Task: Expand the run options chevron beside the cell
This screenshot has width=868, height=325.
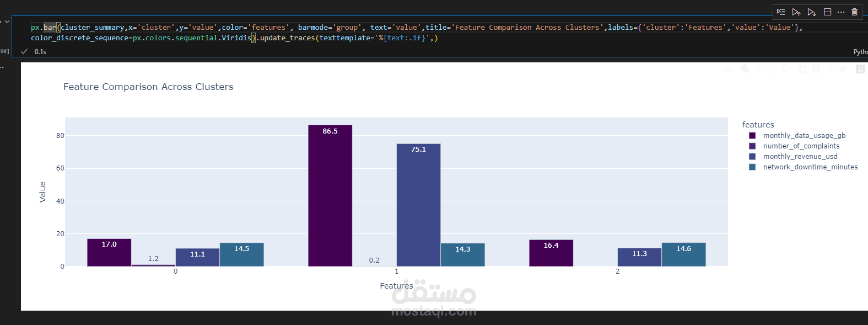Action: pos(7,22)
